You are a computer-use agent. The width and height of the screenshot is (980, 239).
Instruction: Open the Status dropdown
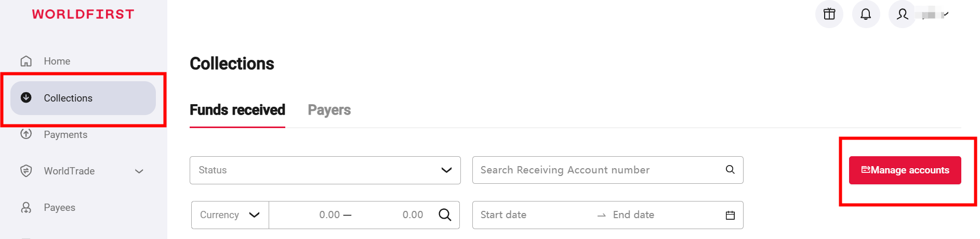click(325, 170)
